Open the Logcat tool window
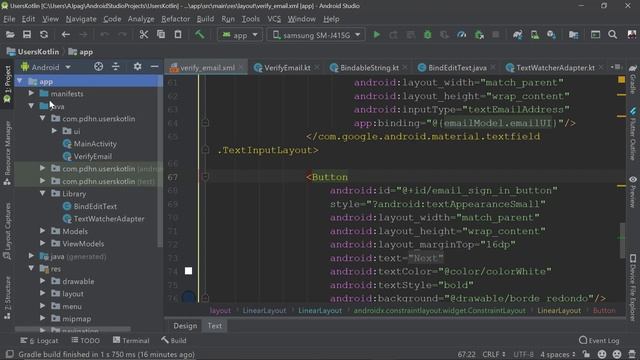 pyautogui.click(x=39, y=340)
